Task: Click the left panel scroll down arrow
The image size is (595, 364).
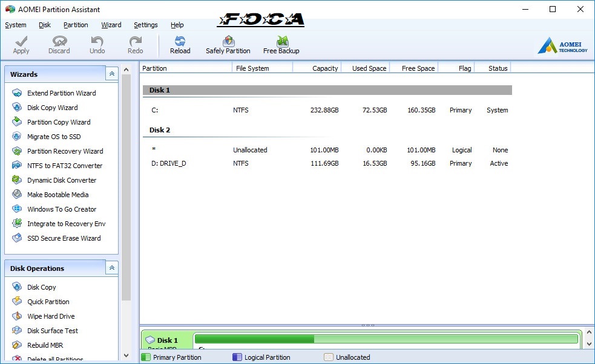Action: [x=127, y=356]
